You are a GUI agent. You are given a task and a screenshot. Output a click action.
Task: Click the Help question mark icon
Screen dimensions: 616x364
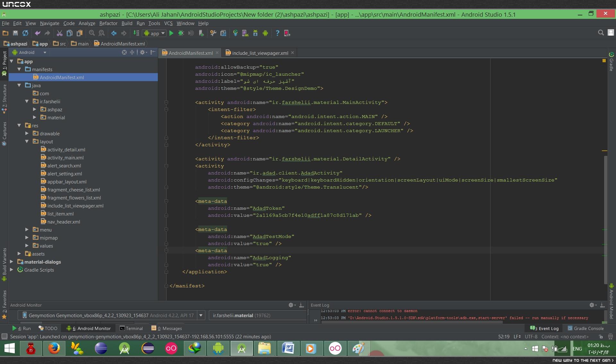click(278, 33)
